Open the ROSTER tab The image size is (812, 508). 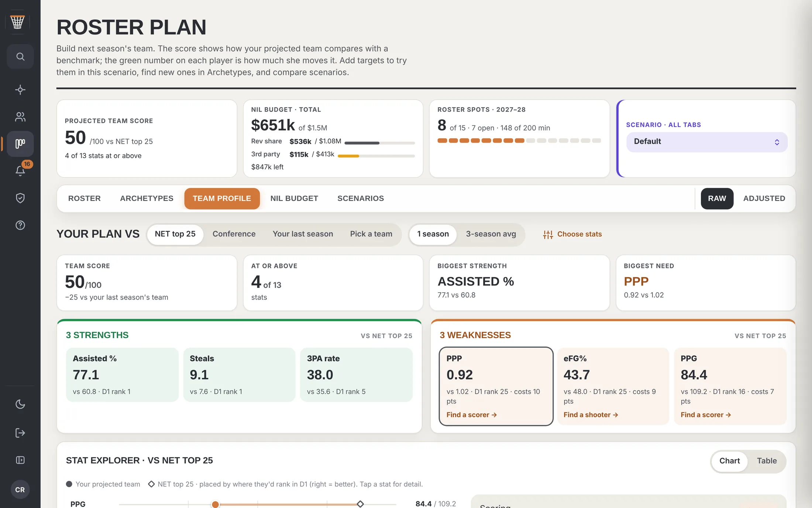(x=84, y=198)
